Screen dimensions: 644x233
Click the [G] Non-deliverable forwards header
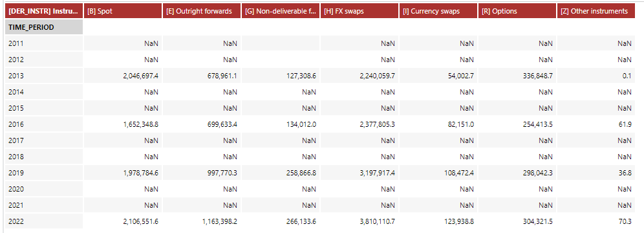[280, 11]
